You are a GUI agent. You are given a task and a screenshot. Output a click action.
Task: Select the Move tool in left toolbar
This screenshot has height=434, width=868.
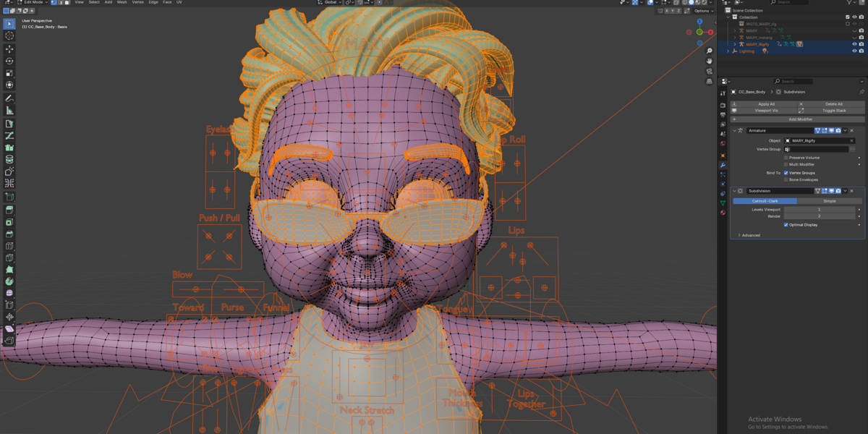pyautogui.click(x=9, y=49)
